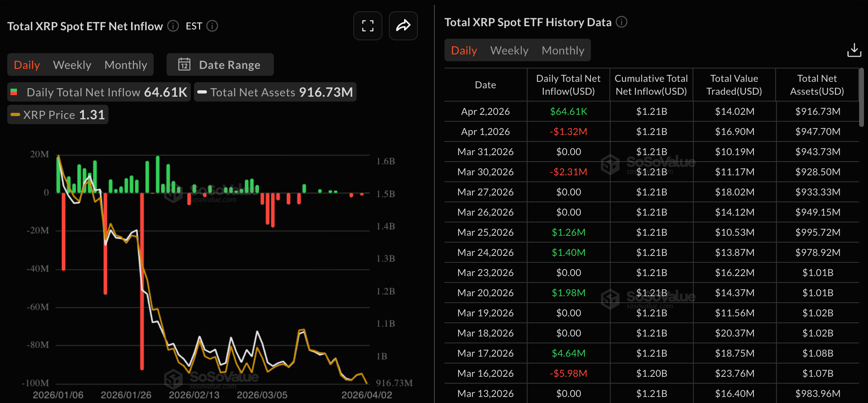Click the Daily Total Net Inflow column header
Viewport: 868px width, 403px height.
[568, 85]
